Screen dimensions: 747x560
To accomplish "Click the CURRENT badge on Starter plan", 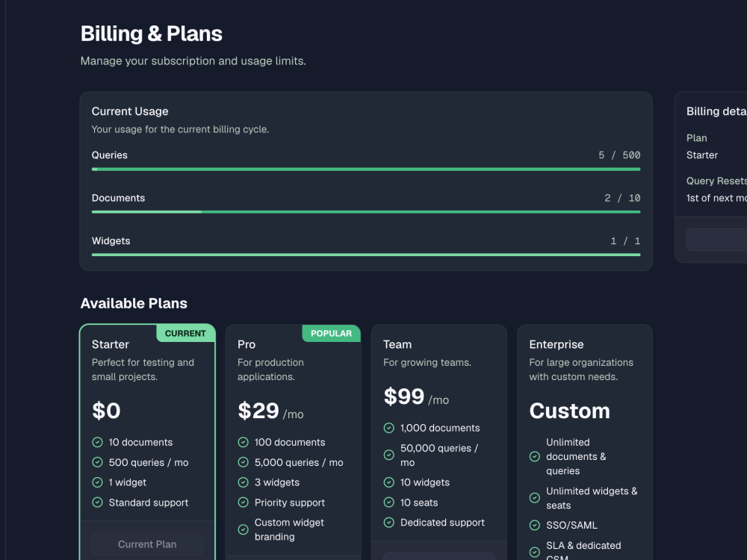I will point(185,333).
